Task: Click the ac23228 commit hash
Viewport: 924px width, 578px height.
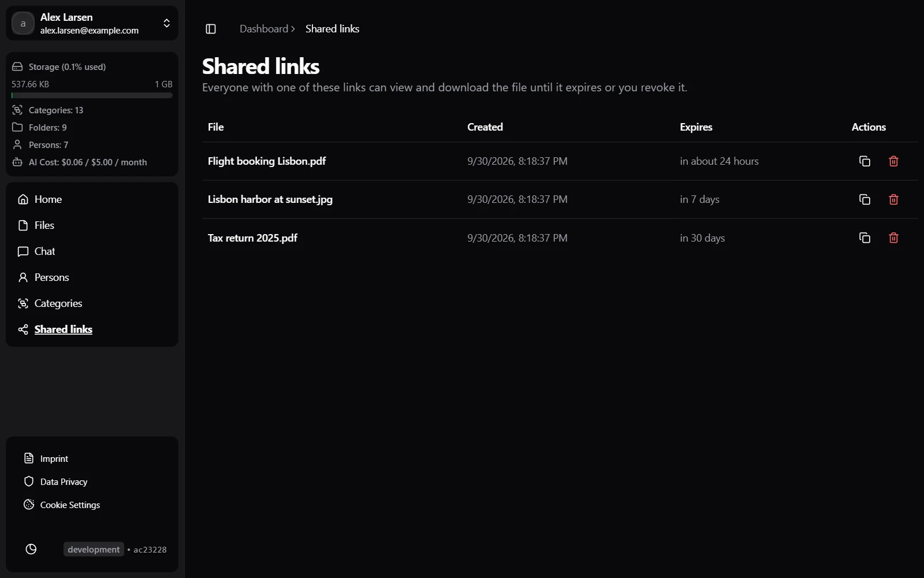Action: point(150,550)
